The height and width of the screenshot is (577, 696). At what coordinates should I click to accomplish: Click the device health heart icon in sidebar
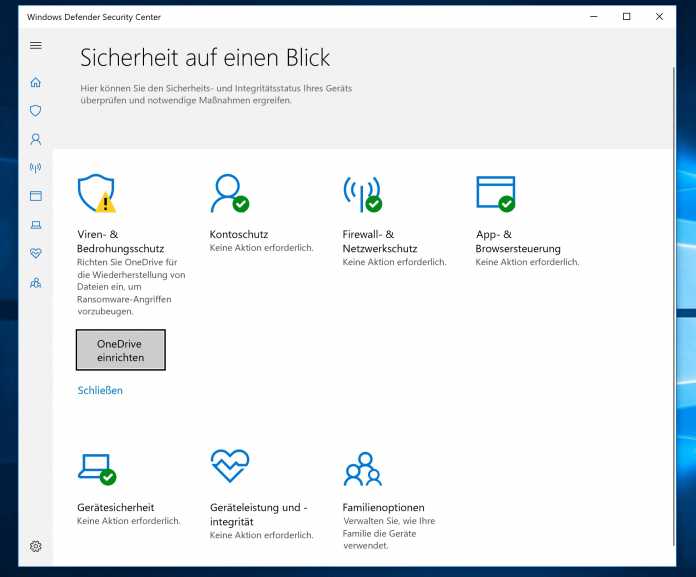(x=36, y=253)
